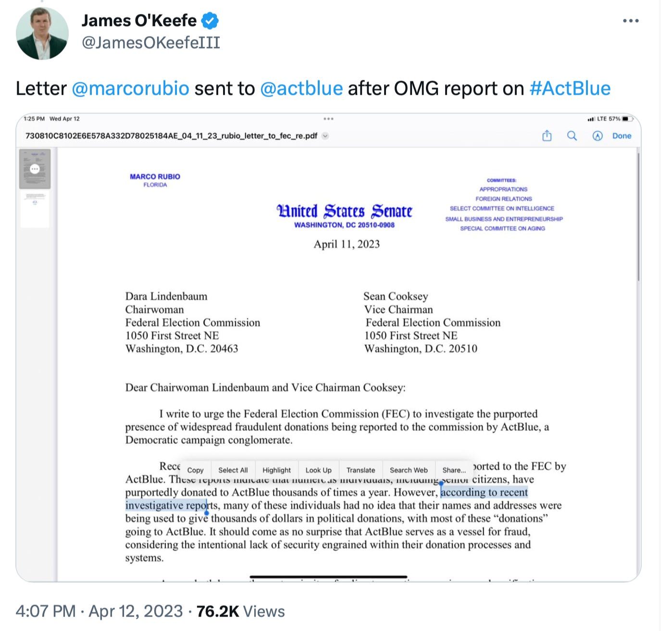Open the tweet's three-dot more menu
This screenshot has width=672, height=631.
(x=630, y=21)
